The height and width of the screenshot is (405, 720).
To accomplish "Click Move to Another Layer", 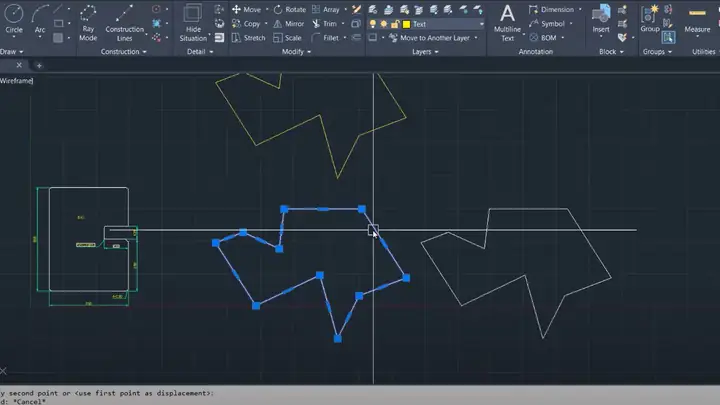I will point(429,38).
